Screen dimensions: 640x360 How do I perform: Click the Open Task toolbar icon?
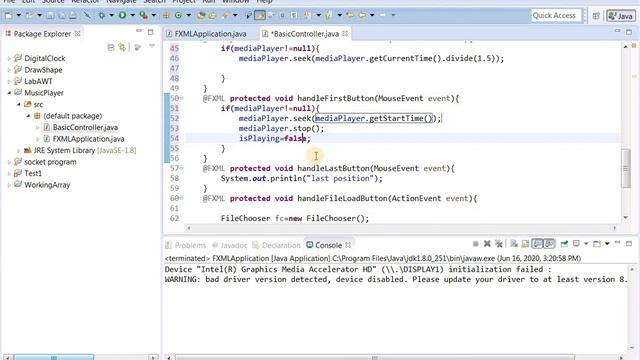tap(213, 16)
